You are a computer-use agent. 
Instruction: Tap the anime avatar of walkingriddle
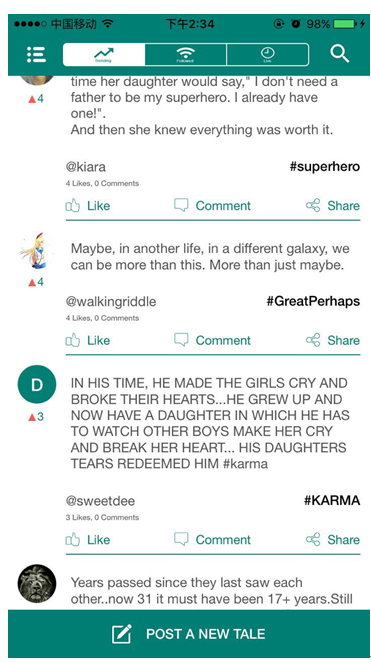36,250
